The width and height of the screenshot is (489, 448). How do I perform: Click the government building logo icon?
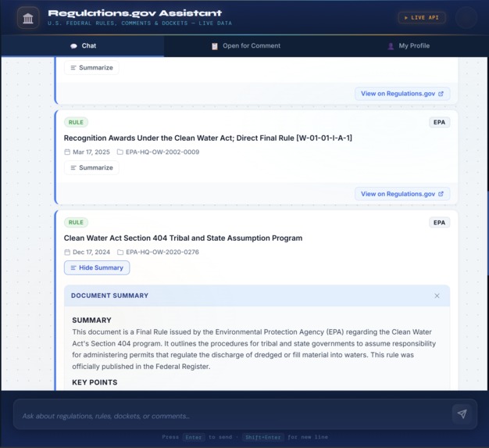point(28,18)
